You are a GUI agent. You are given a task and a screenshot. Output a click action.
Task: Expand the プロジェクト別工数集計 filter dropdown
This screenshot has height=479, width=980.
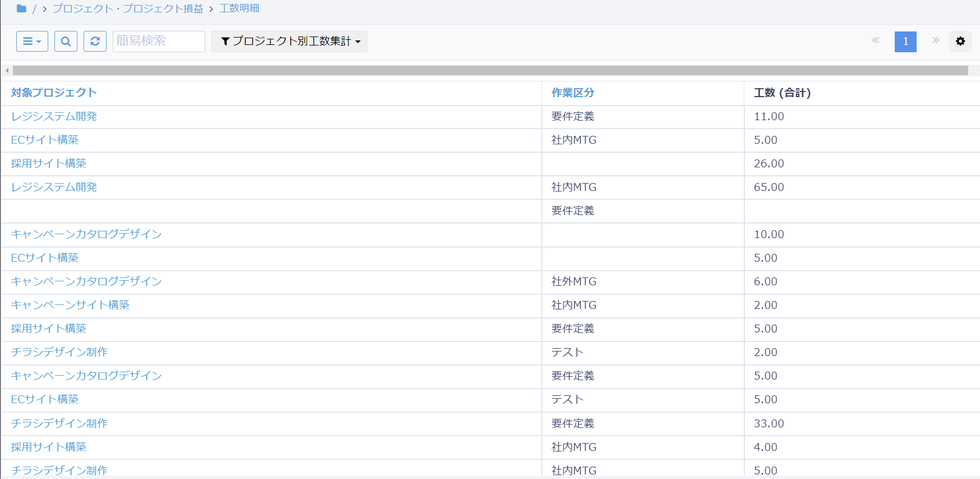coord(289,42)
